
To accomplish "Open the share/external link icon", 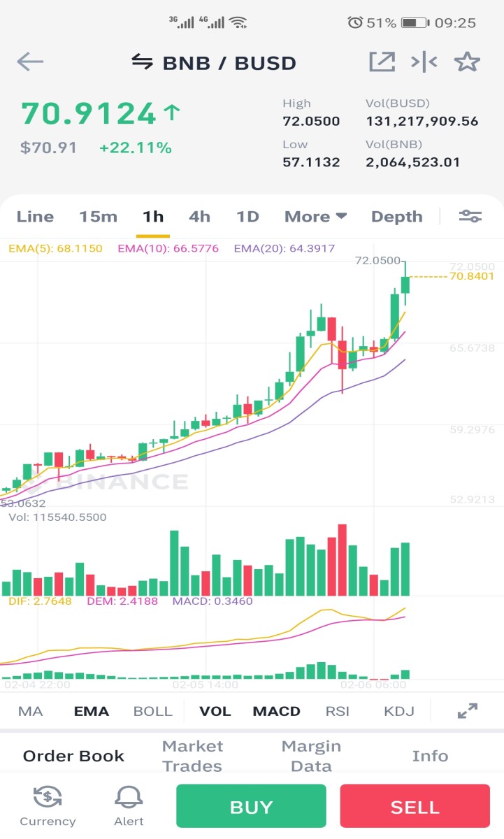I will (x=382, y=62).
